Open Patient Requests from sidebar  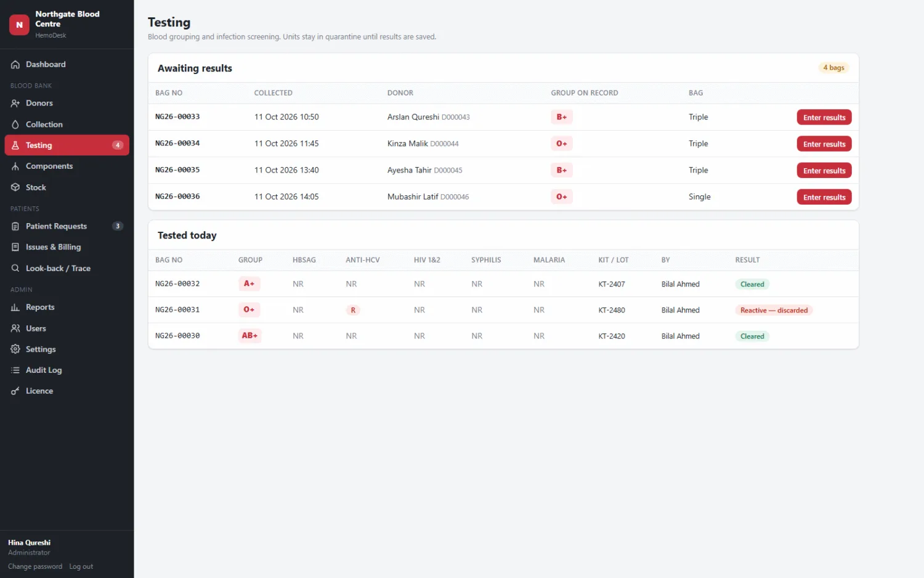click(x=67, y=226)
